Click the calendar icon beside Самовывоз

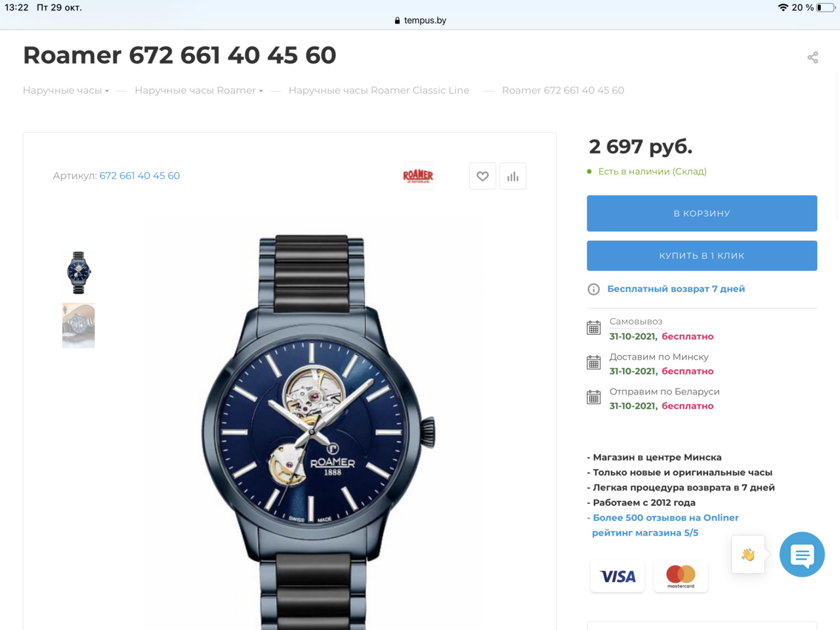click(x=593, y=327)
